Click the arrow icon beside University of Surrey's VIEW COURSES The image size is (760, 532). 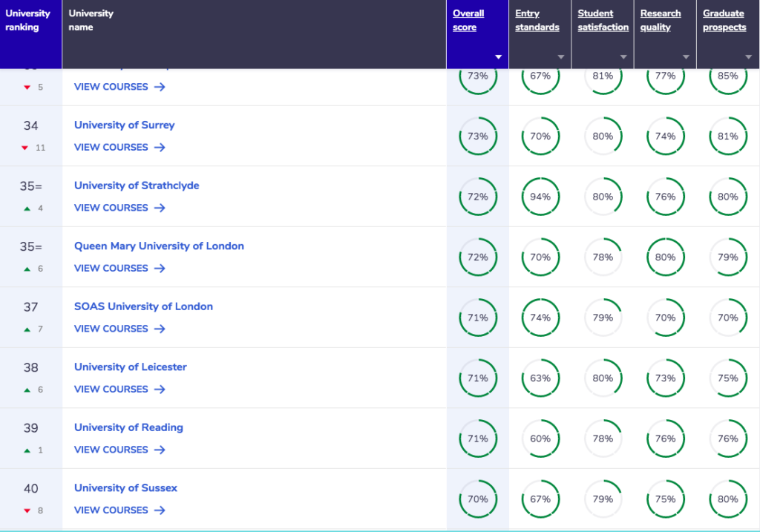point(160,148)
